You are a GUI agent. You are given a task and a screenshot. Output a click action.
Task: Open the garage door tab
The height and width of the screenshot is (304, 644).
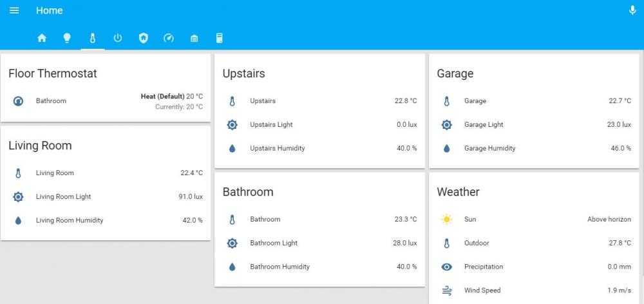point(194,38)
